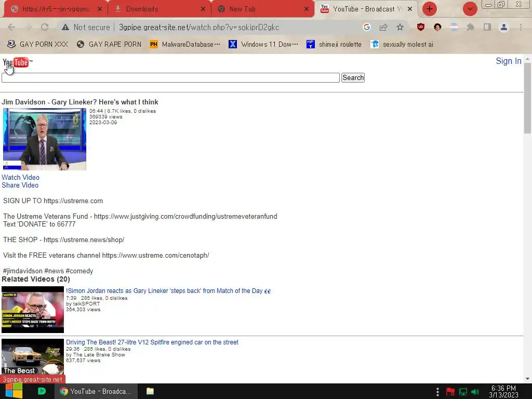The height and width of the screenshot is (399, 532).
Task: Click the Sign In link
Action: (x=508, y=61)
